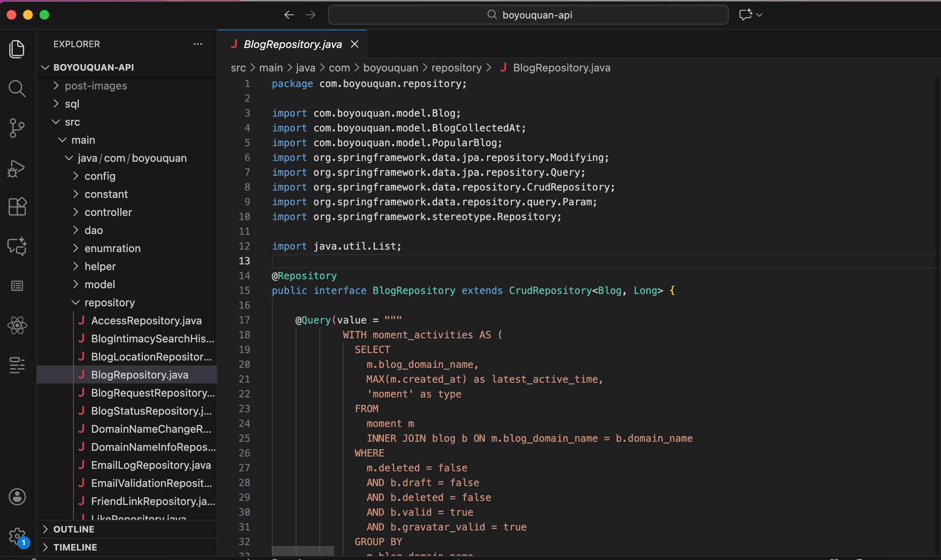Image resolution: width=941 pixels, height=560 pixels.
Task: Go back with the navigation arrow
Action: click(x=289, y=15)
